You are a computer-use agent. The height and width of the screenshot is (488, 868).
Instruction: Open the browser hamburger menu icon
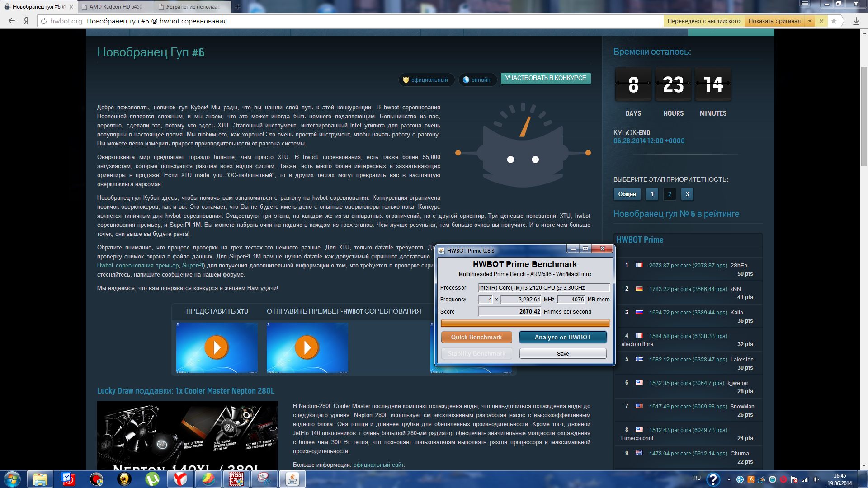(805, 4)
